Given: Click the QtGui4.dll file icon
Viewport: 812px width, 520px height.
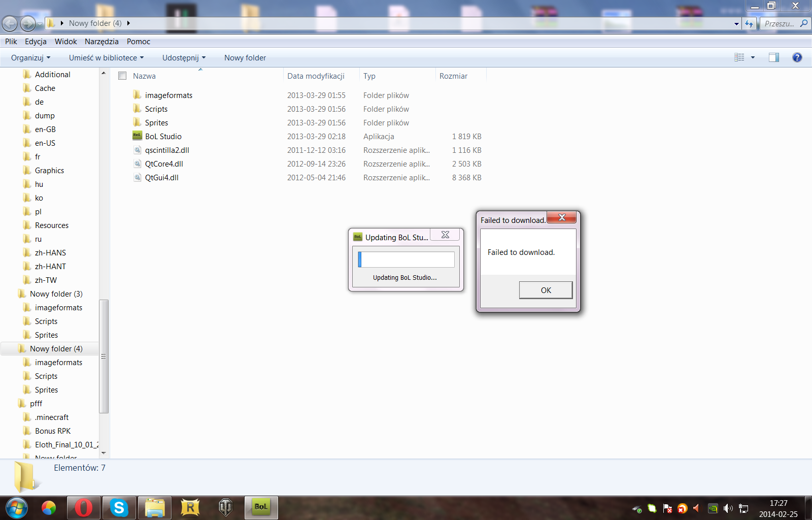Looking at the screenshot, I should pos(137,177).
